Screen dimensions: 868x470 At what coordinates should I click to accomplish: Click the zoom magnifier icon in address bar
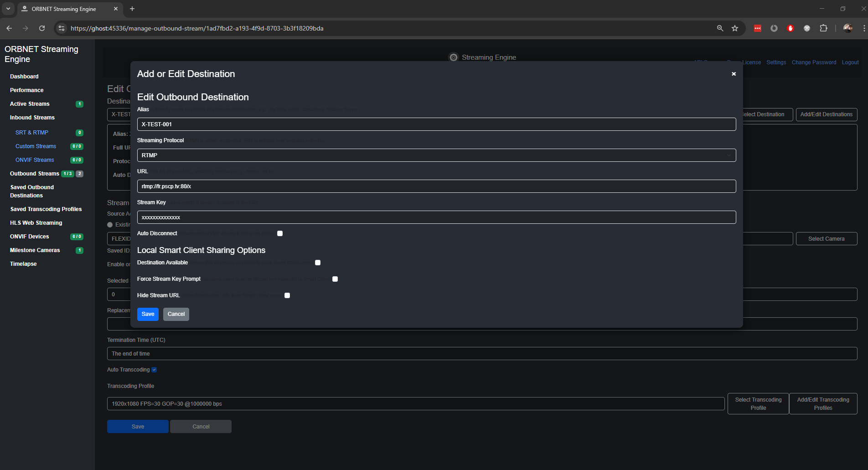[x=720, y=28]
